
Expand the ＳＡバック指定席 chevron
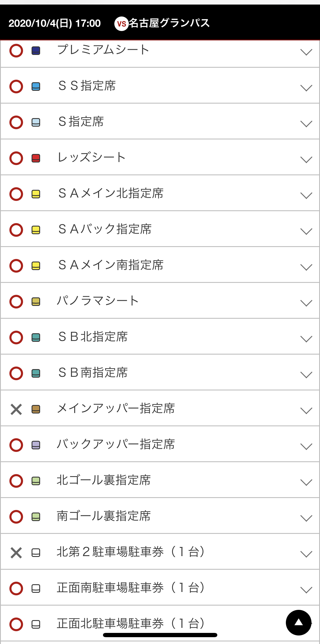pos(306,231)
